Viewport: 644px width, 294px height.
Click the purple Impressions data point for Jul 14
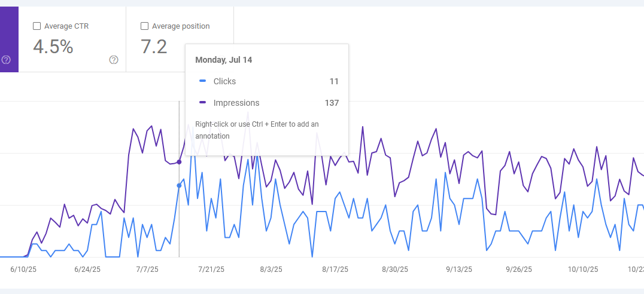[x=179, y=162]
